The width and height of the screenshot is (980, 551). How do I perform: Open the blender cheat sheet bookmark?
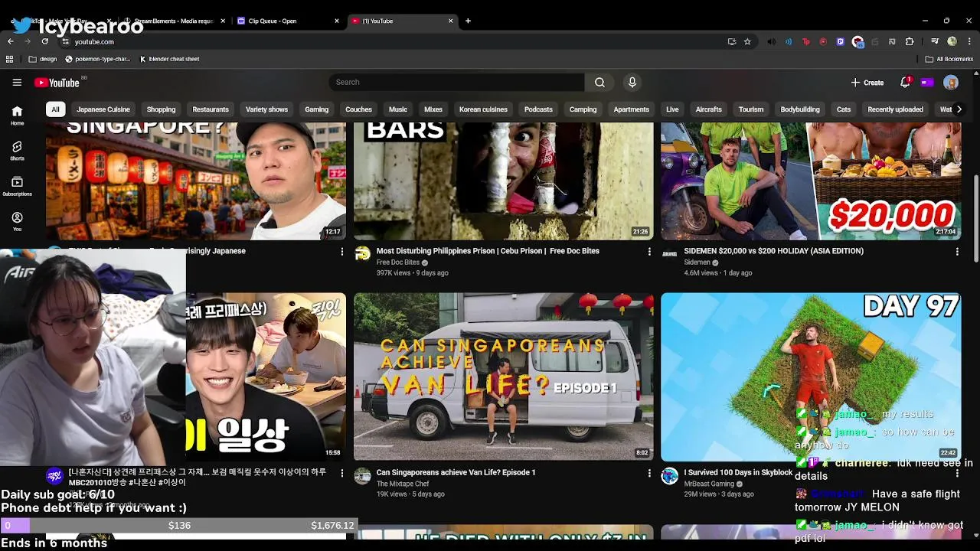(169, 59)
